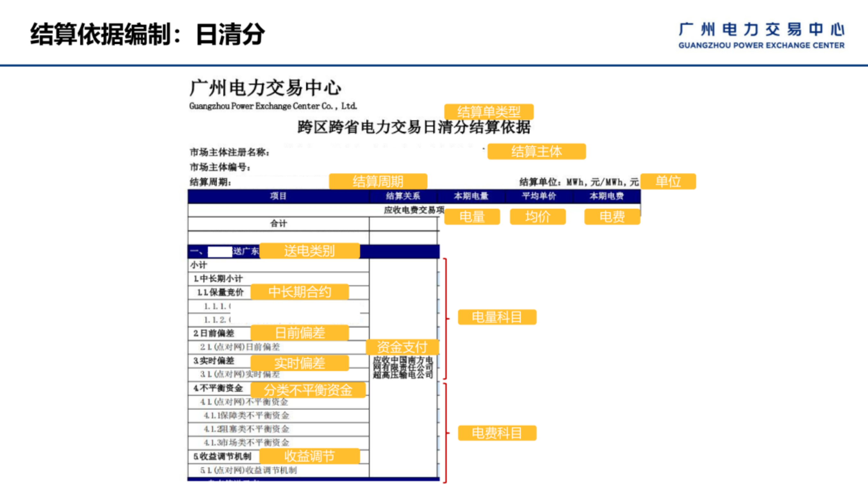Image resolution: width=868 pixels, height=489 pixels.
Task: Click the row starting with '1.1.1.'
Action: click(278, 306)
